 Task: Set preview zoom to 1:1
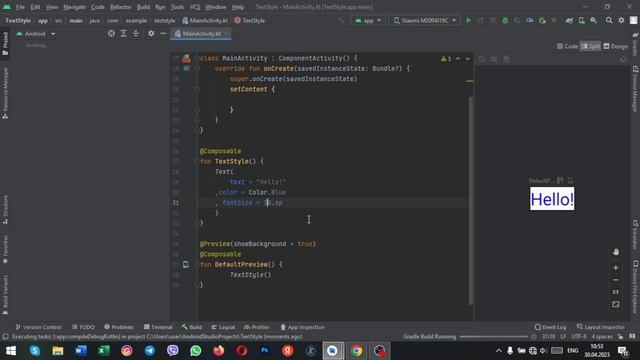point(616,292)
